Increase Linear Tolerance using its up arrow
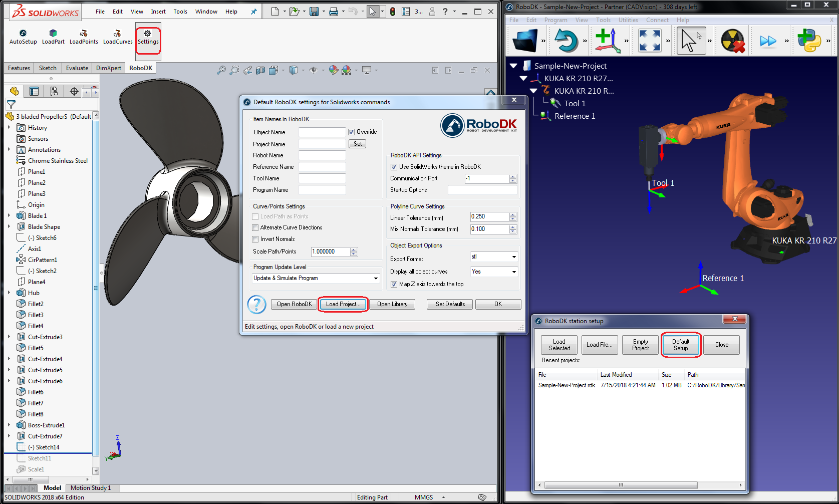Screen dimensions: 839x504 coord(512,214)
